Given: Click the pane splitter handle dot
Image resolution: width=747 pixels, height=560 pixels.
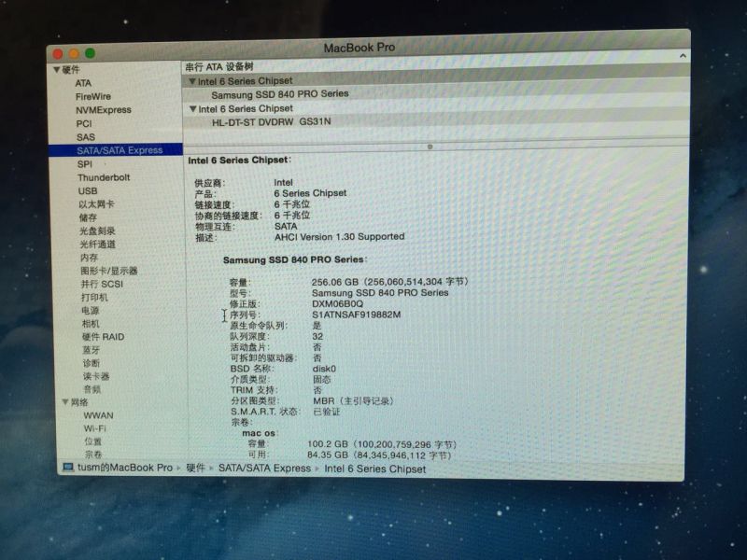Looking at the screenshot, I should click(430, 147).
